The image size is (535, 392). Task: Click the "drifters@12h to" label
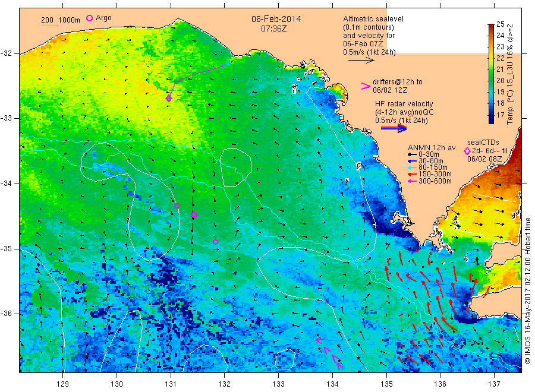[398, 82]
